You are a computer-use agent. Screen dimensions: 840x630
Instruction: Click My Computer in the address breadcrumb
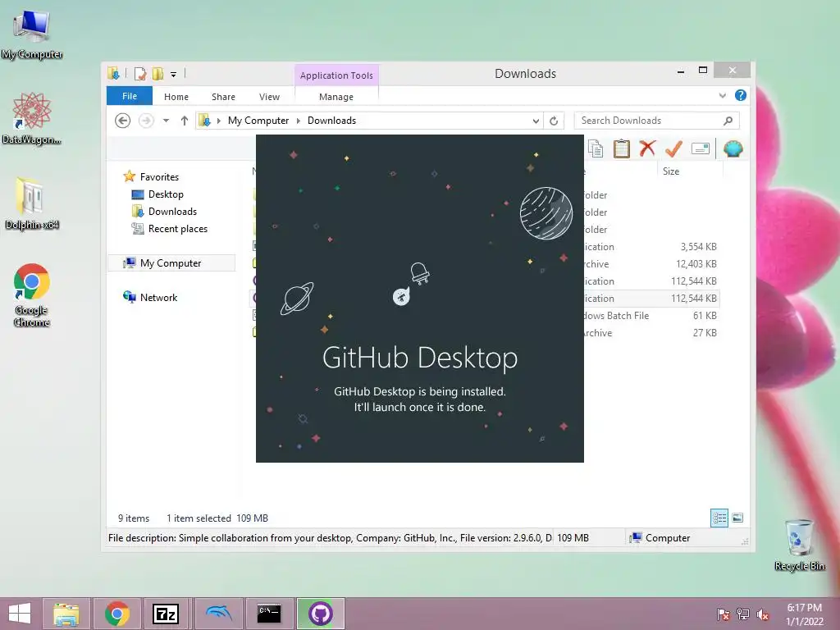point(258,121)
